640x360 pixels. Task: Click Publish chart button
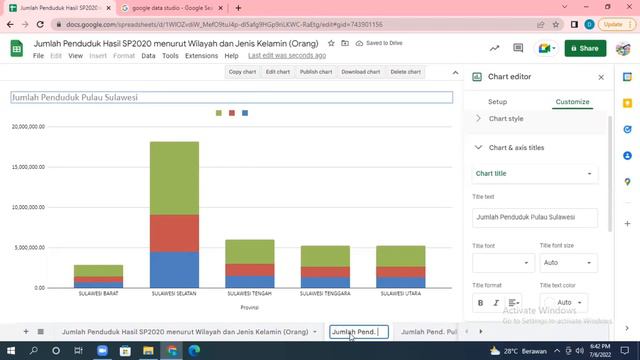coord(316,72)
